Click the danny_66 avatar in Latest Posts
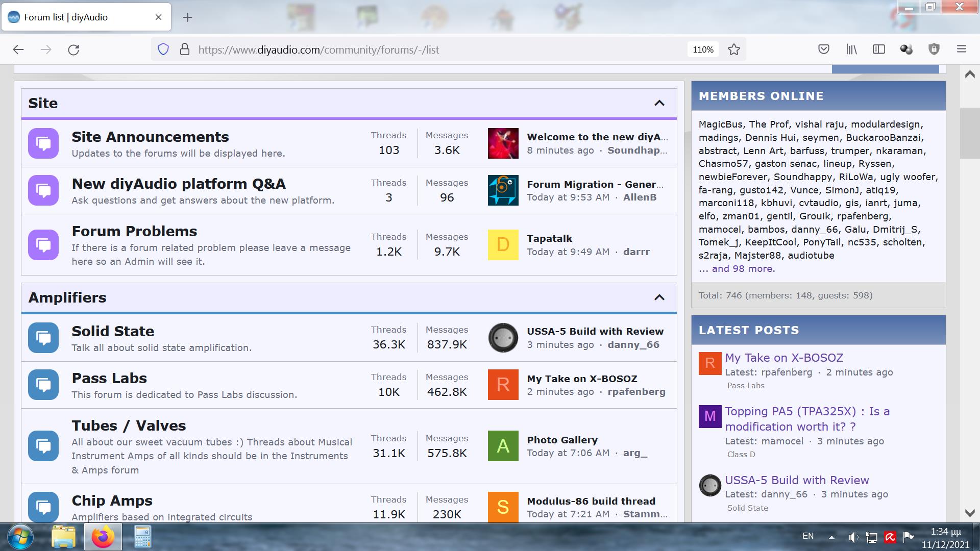Viewport: 980px width, 551px height. 710,486
